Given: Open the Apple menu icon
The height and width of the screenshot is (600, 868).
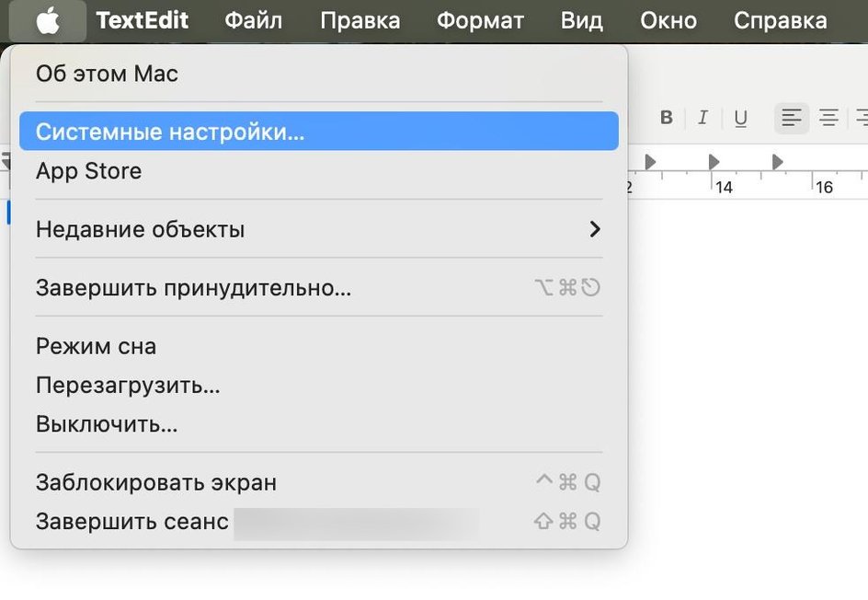Looking at the screenshot, I should click(48, 21).
